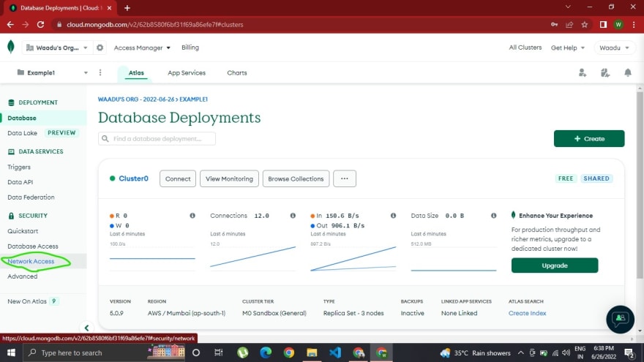Screen dimensions: 644x362
Task: Select Database in sidebar
Action: (x=43, y=118)
